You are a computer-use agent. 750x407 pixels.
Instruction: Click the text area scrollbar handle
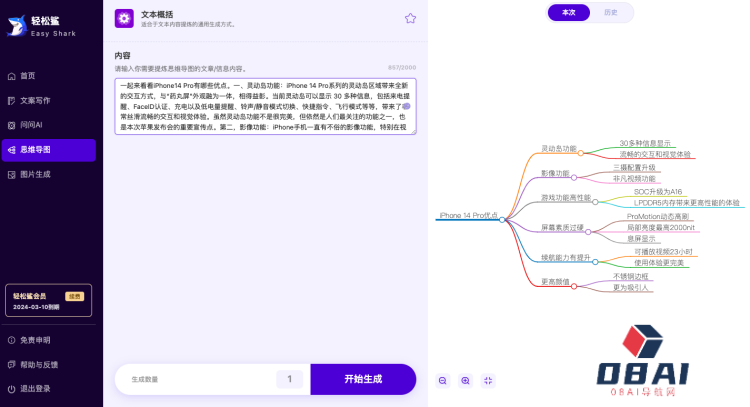[x=407, y=106]
